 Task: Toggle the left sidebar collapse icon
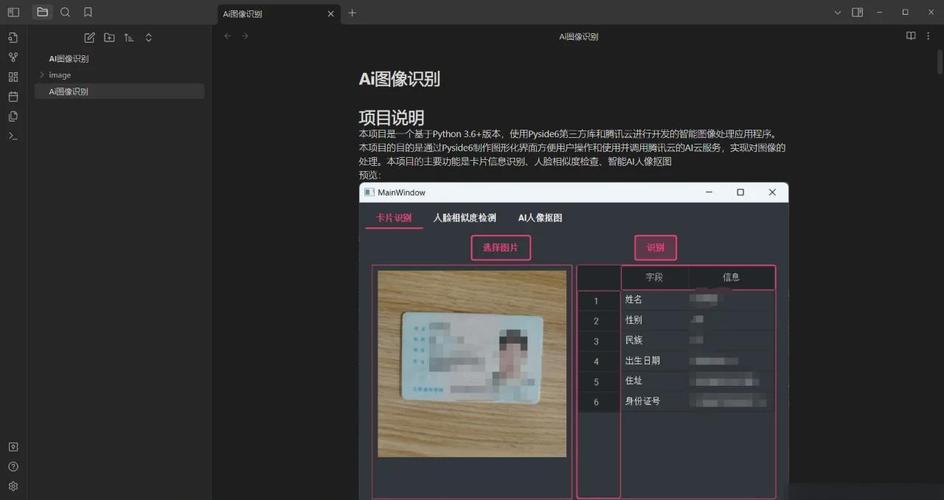(x=13, y=12)
